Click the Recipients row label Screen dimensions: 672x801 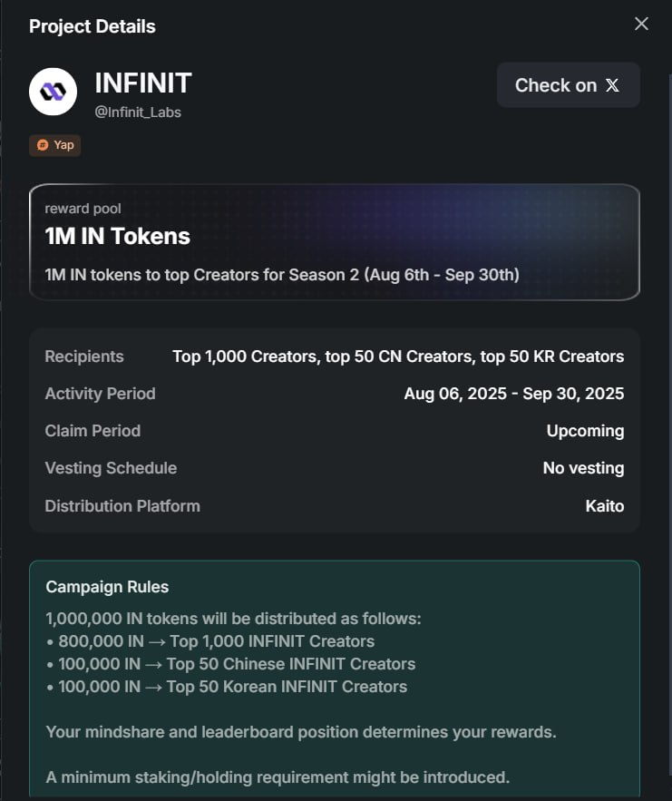coord(84,357)
